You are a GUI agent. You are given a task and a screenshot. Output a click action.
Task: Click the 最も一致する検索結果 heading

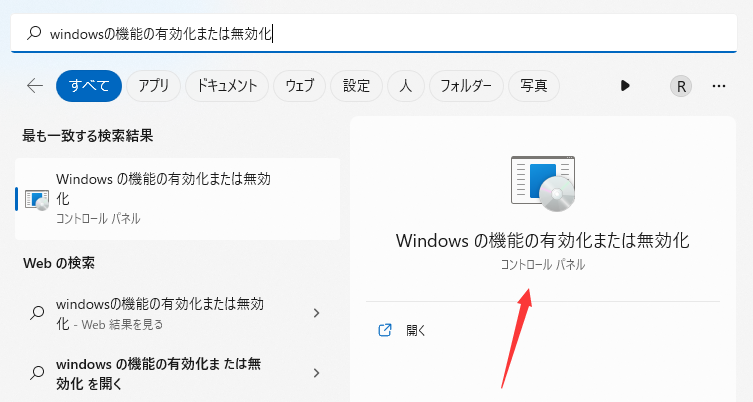click(88, 136)
